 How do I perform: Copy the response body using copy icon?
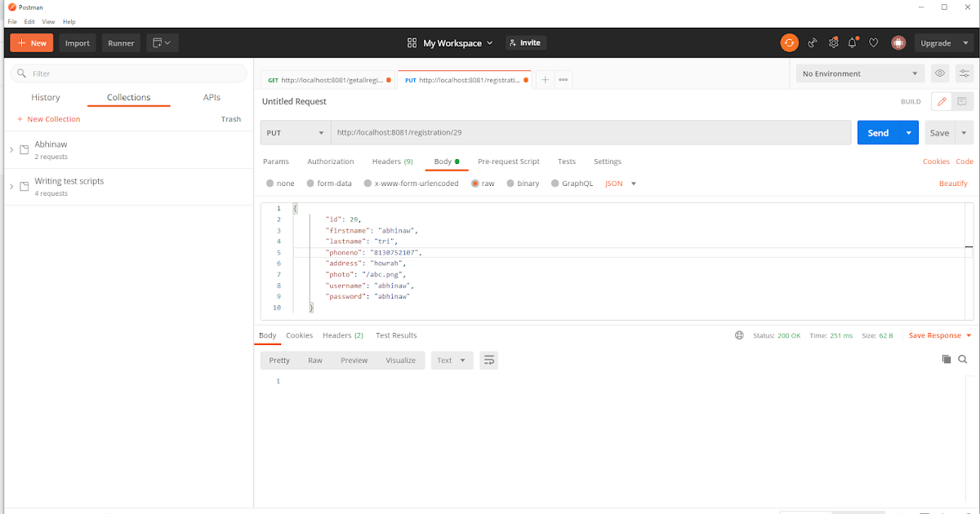pyautogui.click(x=947, y=359)
